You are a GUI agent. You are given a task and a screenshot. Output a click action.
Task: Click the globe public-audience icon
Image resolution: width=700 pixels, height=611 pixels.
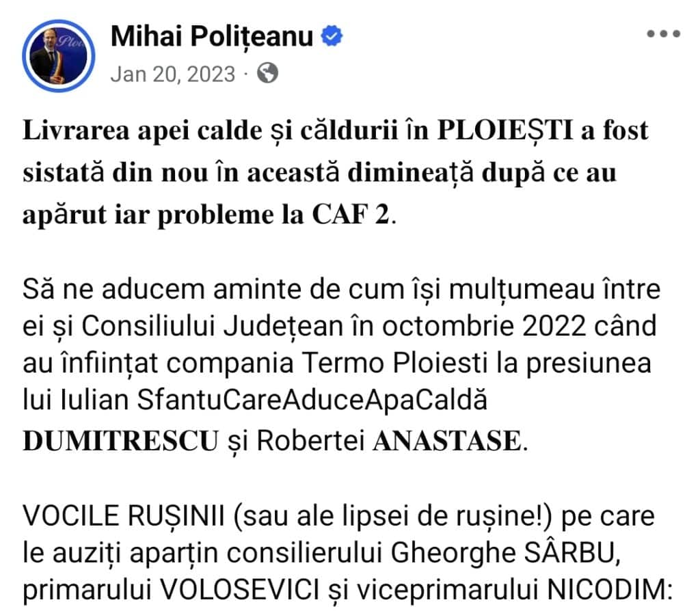tap(269, 72)
